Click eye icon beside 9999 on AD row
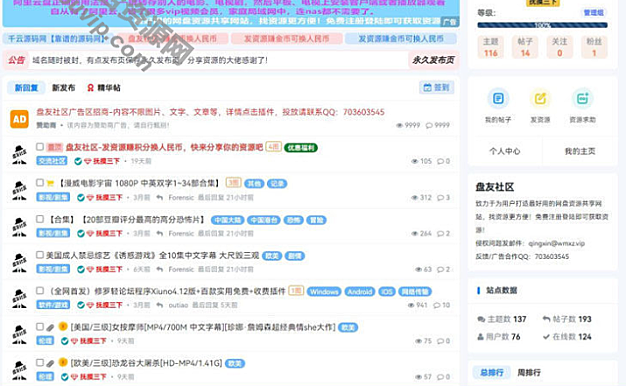This screenshot has width=626, height=386. (x=399, y=125)
